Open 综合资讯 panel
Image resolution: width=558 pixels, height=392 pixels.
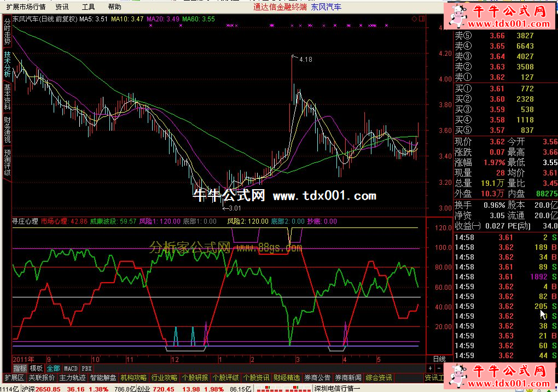point(379,377)
